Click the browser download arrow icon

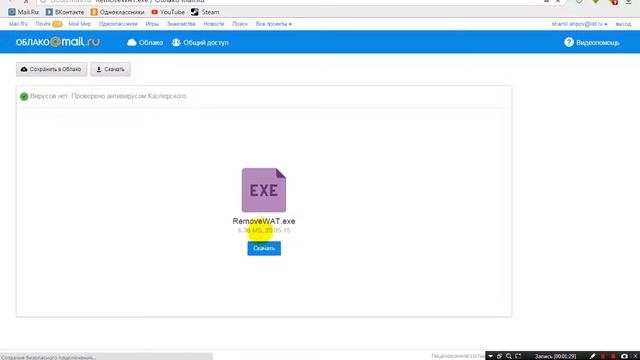(x=629, y=2)
